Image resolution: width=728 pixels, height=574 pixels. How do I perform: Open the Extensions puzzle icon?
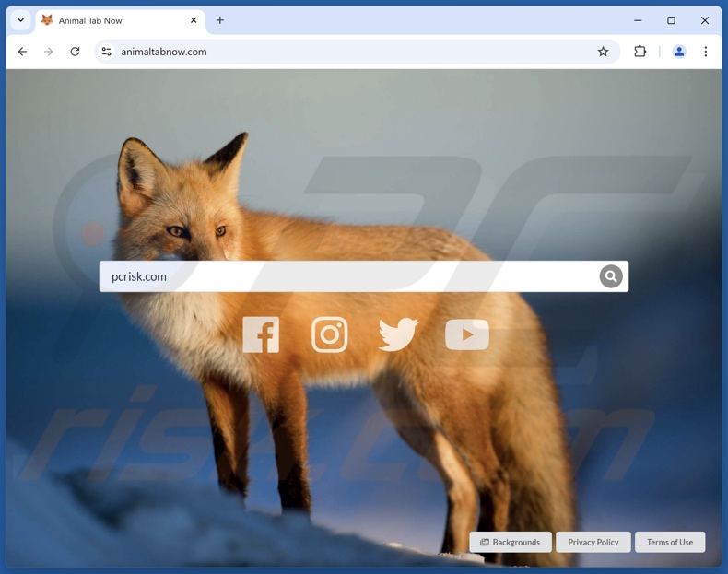point(640,52)
